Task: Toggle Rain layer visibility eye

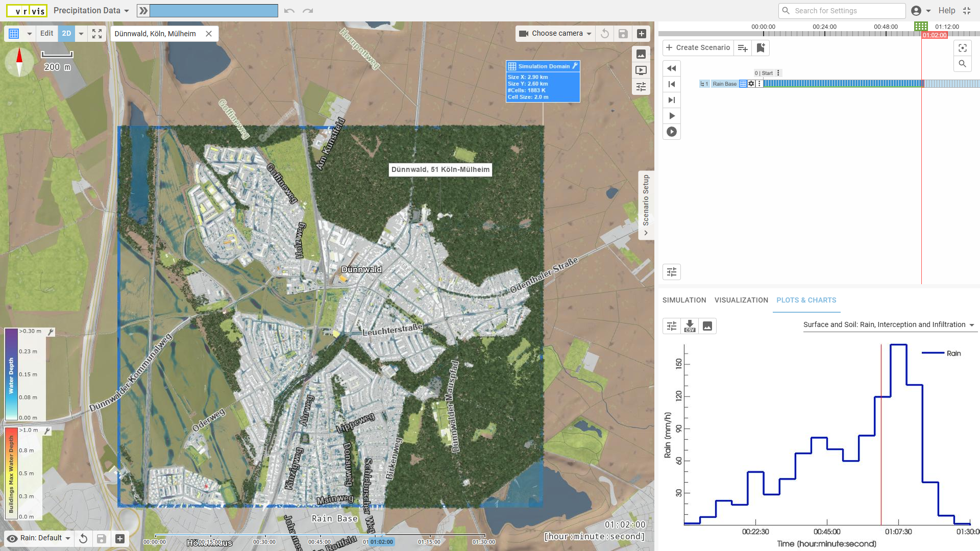Action: pyautogui.click(x=12, y=538)
